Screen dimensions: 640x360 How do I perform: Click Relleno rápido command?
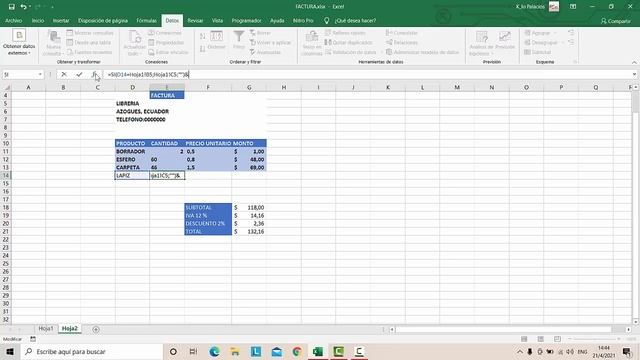[345, 33]
